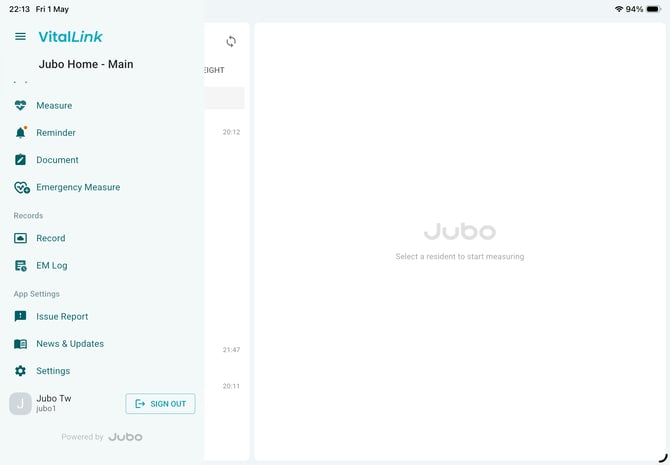Show News & Updates
670x465 pixels.
tap(70, 344)
